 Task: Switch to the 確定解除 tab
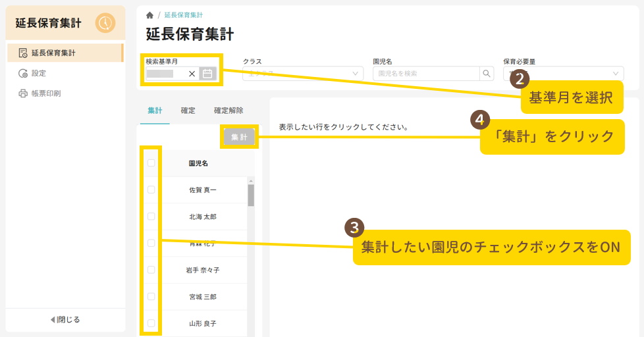click(228, 111)
